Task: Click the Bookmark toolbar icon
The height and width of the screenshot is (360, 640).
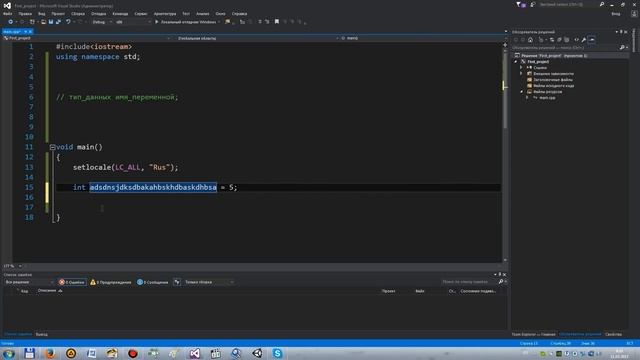Action: pyautogui.click(x=277, y=22)
